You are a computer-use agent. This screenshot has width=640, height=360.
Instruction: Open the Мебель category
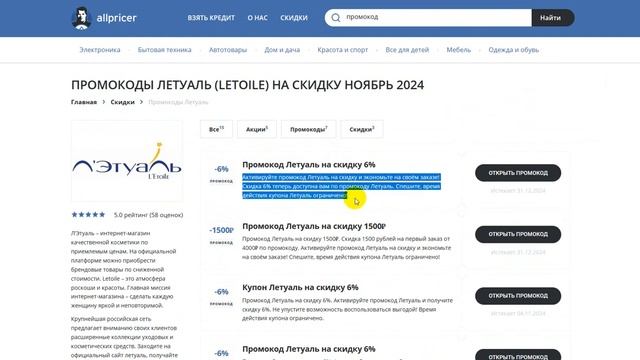tap(458, 50)
